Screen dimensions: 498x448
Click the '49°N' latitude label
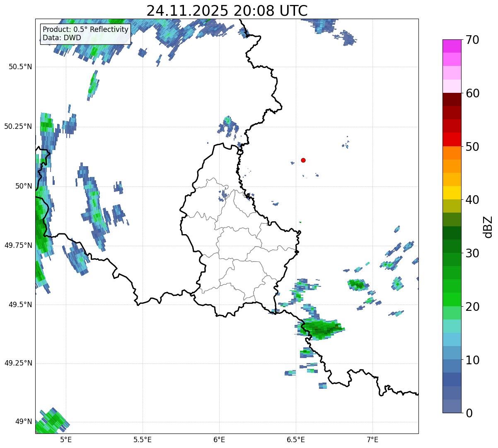pyautogui.click(x=24, y=422)
